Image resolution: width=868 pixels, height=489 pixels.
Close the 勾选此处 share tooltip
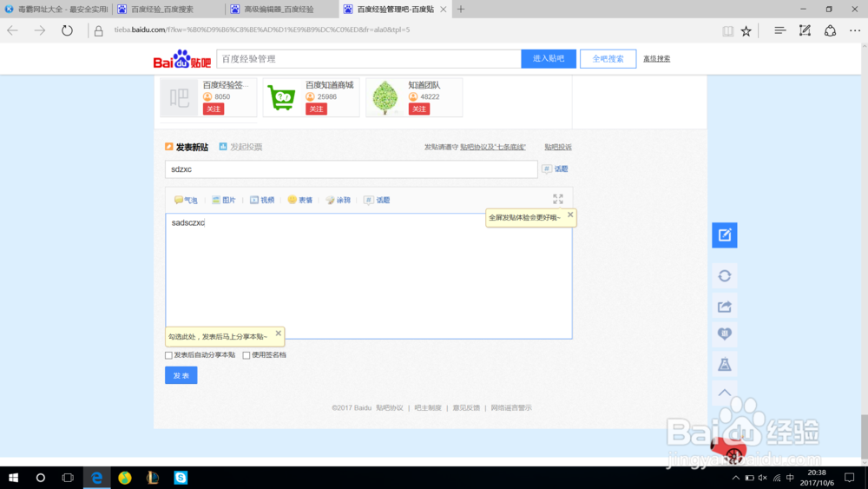[279, 334]
